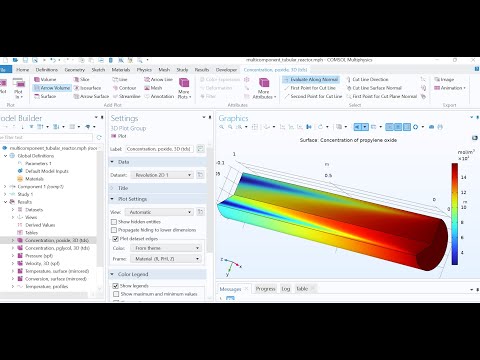The image size is (480, 360).
Task: Click the Plot button in Settings
Action: pyautogui.click(x=119, y=136)
